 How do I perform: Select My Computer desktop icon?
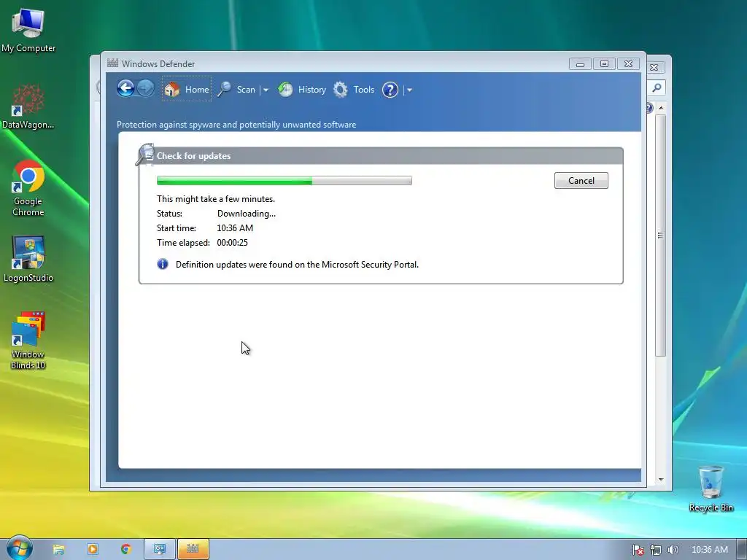click(28, 31)
